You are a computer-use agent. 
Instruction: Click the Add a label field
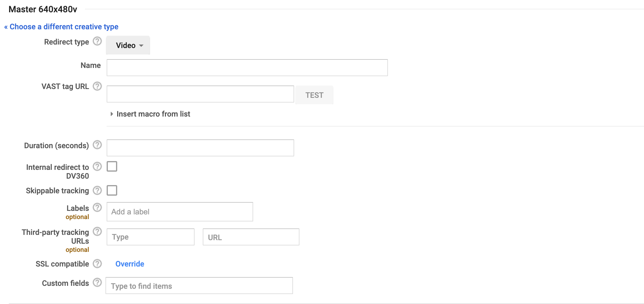coord(179,211)
